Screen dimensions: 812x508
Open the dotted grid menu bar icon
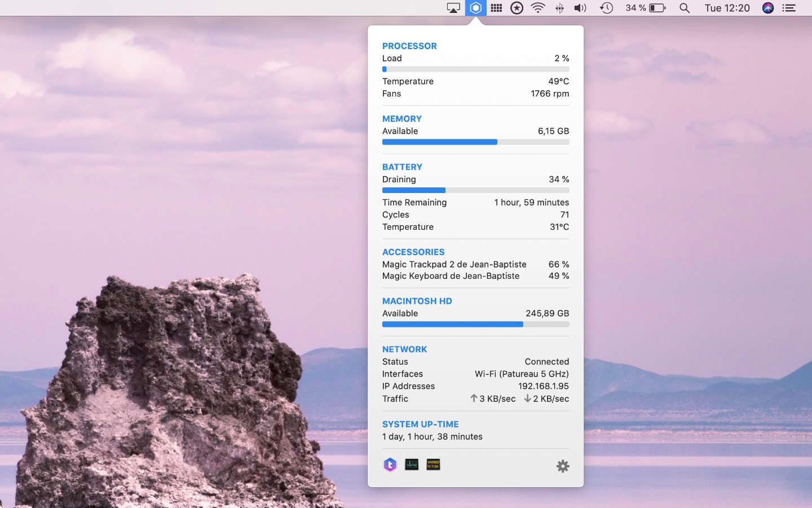tap(496, 8)
